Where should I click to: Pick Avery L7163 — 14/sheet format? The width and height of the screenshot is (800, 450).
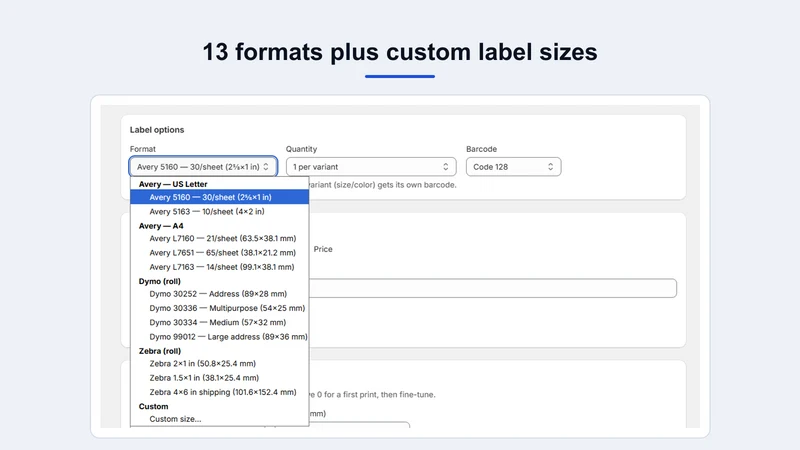[219, 267]
